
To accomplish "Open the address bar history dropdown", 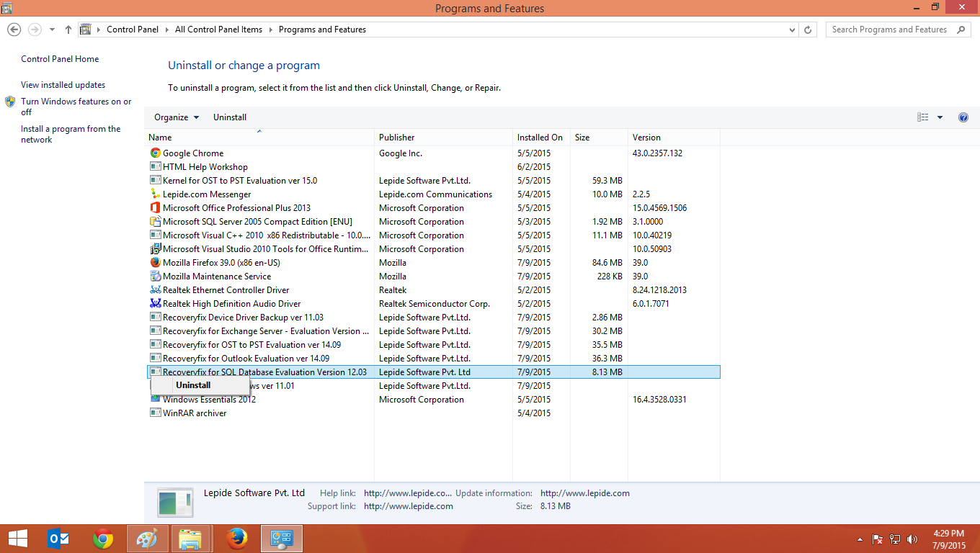I will click(x=793, y=30).
